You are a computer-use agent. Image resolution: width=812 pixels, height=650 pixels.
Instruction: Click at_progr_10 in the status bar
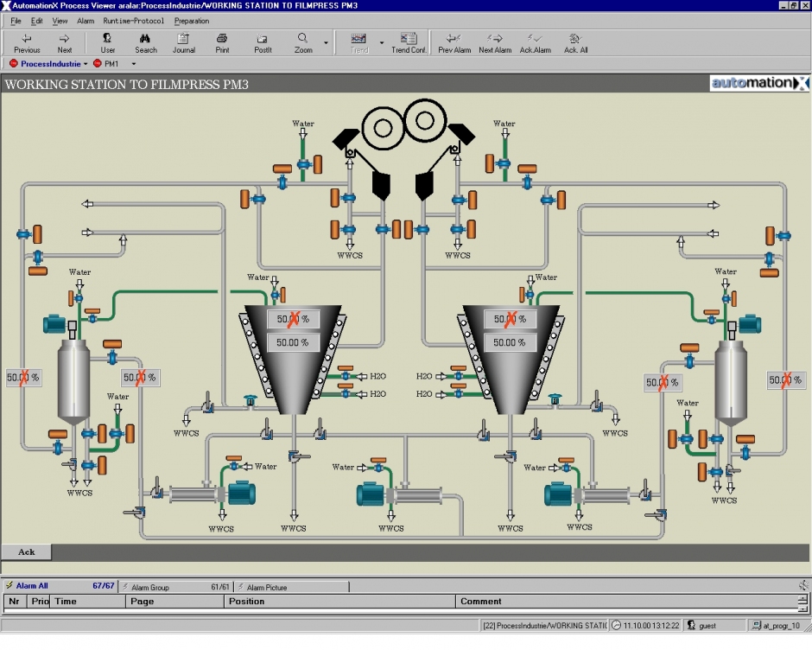point(777,626)
